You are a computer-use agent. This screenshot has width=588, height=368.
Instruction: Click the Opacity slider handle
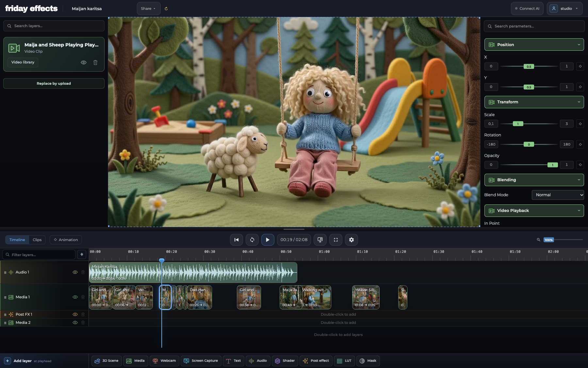tap(552, 165)
